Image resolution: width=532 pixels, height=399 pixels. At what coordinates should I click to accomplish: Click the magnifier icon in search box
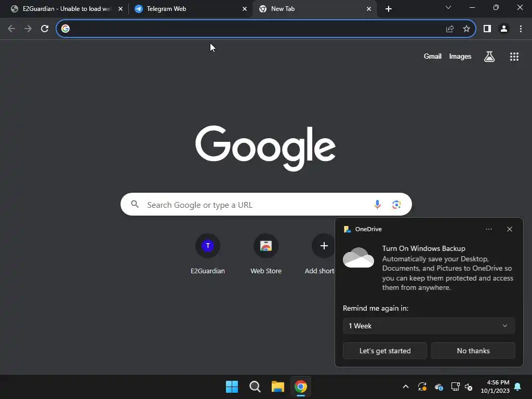pos(135,204)
